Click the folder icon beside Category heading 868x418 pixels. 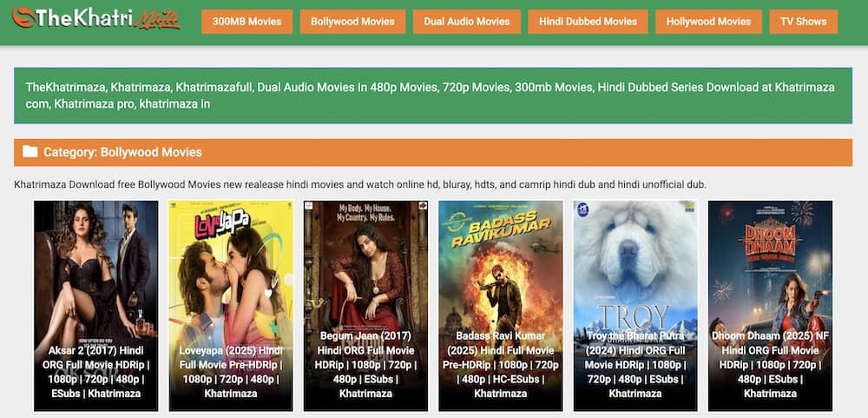[30, 151]
